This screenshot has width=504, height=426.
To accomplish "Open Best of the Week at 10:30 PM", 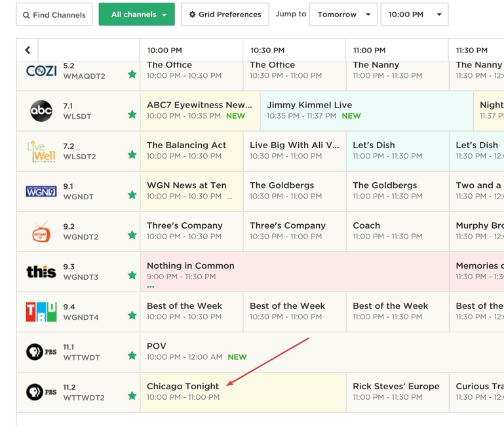I will tap(294, 312).
